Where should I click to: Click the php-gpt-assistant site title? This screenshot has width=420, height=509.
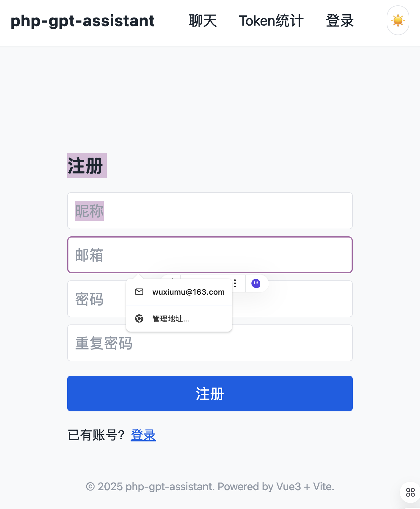pyautogui.click(x=82, y=21)
